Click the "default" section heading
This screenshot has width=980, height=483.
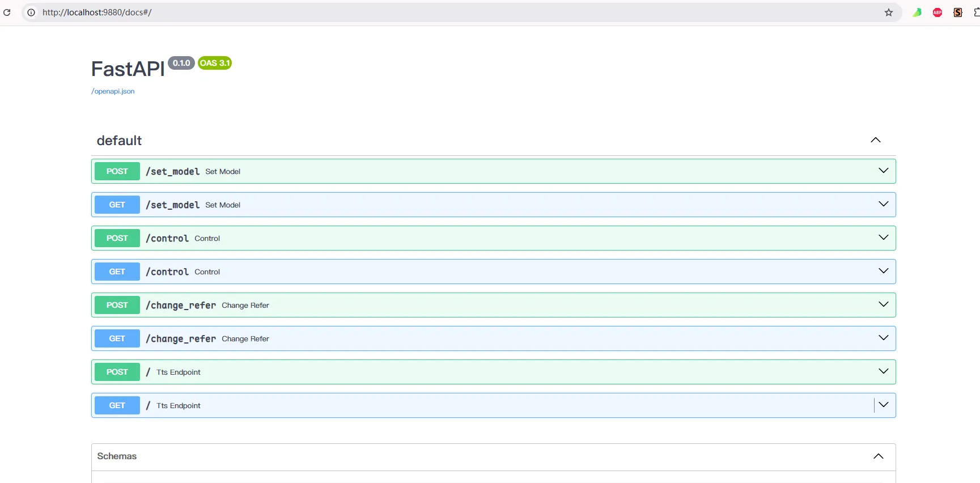119,141
